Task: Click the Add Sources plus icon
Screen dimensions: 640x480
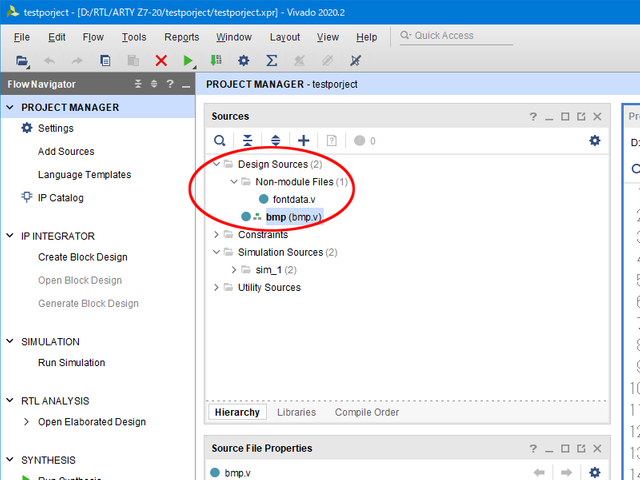Action: (304, 141)
